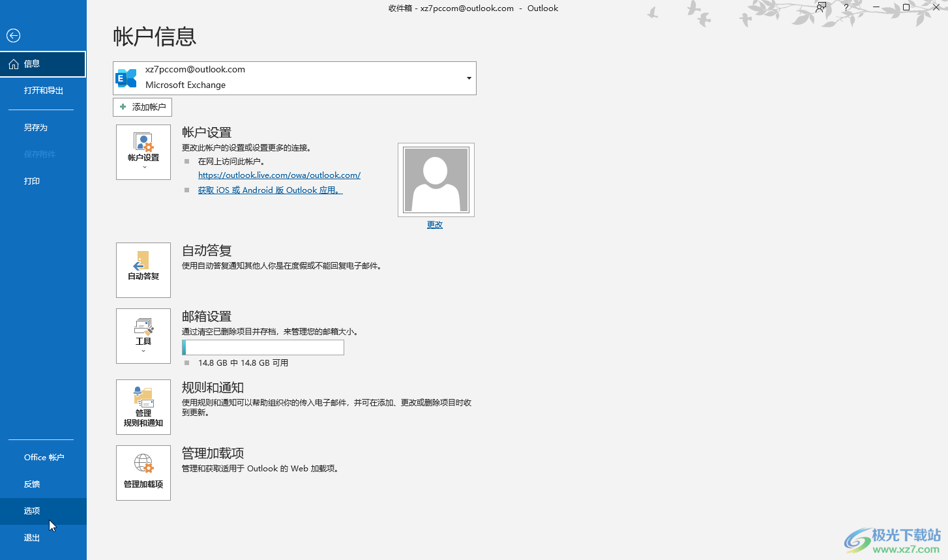The image size is (948, 560).
Task: Click the 帐户信息 heading
Action: click(x=155, y=37)
